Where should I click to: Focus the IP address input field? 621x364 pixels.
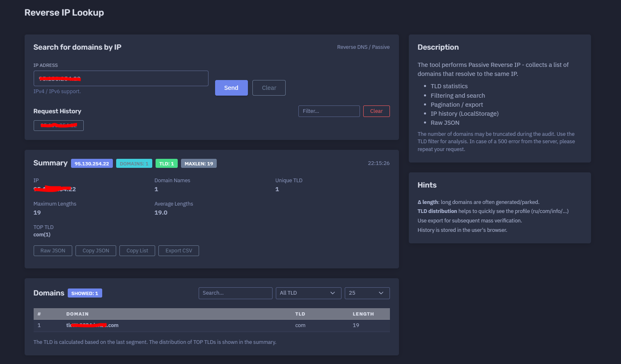[x=121, y=78]
